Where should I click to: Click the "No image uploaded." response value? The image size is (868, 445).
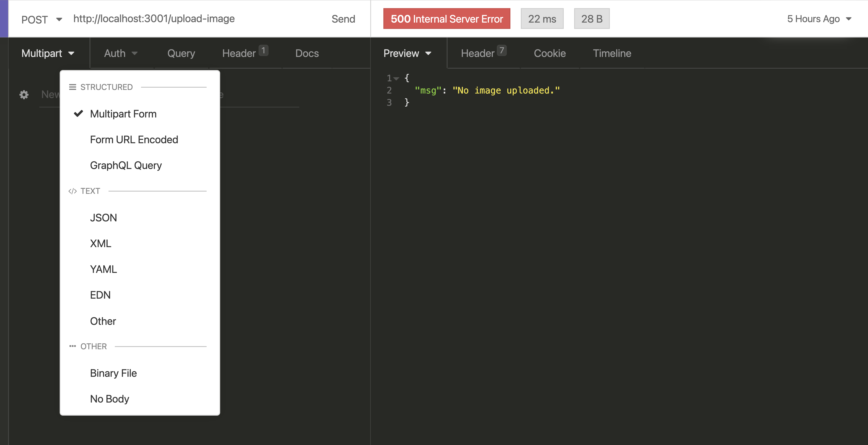click(x=506, y=90)
